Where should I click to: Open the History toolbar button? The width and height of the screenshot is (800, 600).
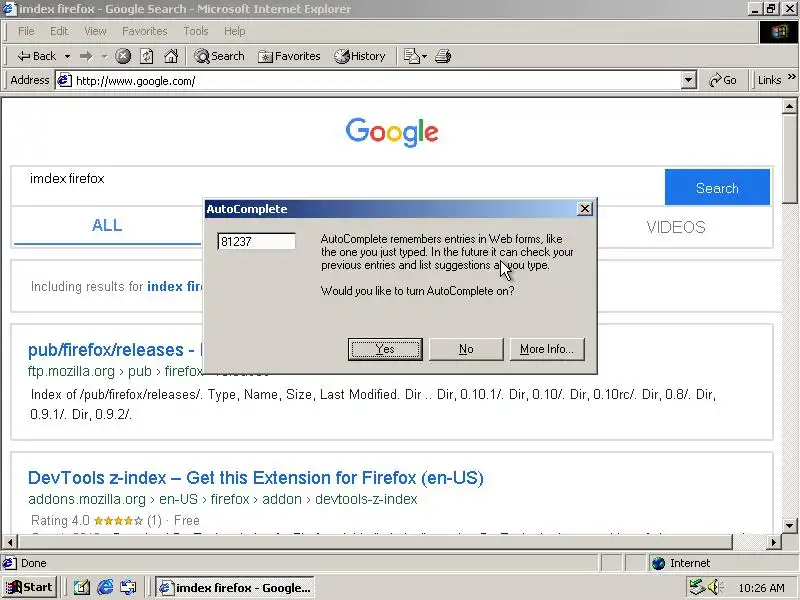coord(360,56)
